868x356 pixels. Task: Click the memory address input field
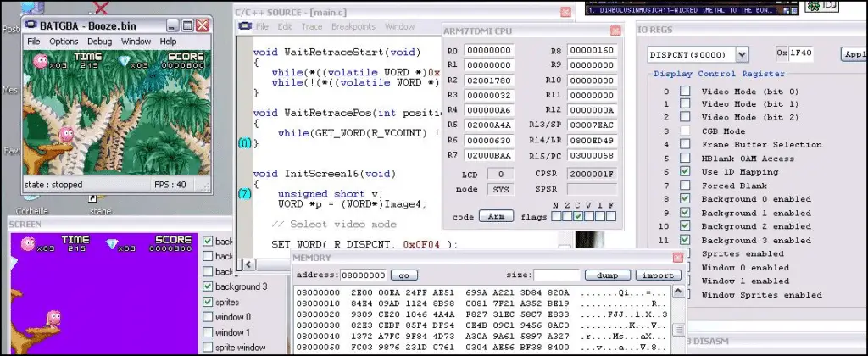(x=364, y=275)
